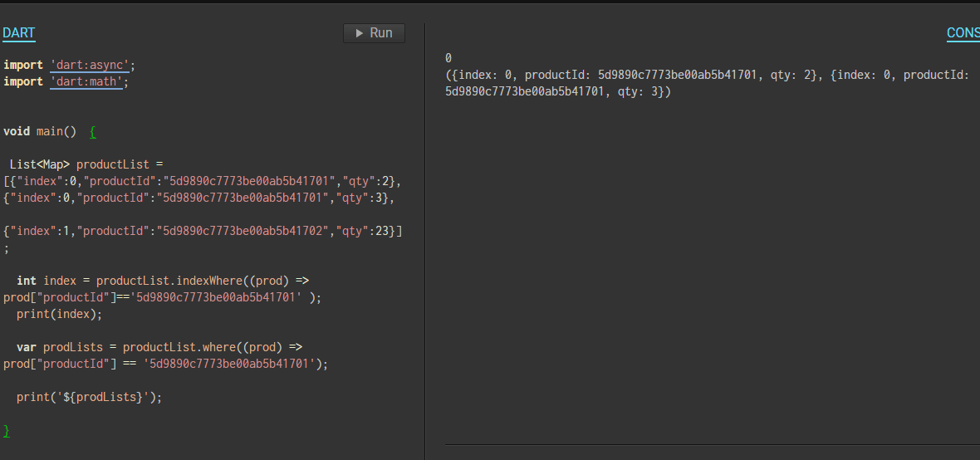Click the print('${prodLists}') statement
Image resolution: width=980 pixels, height=460 pixels.
pyautogui.click(x=90, y=398)
